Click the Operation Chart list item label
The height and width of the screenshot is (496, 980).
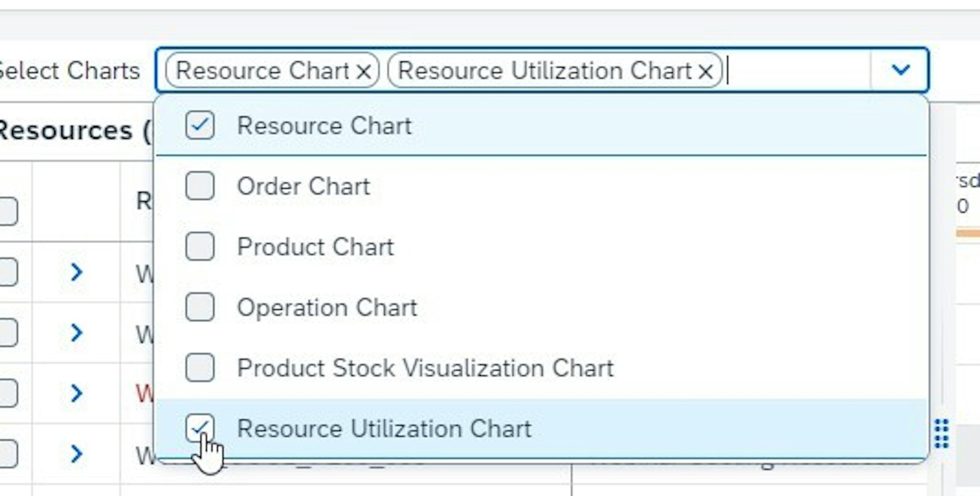(327, 307)
